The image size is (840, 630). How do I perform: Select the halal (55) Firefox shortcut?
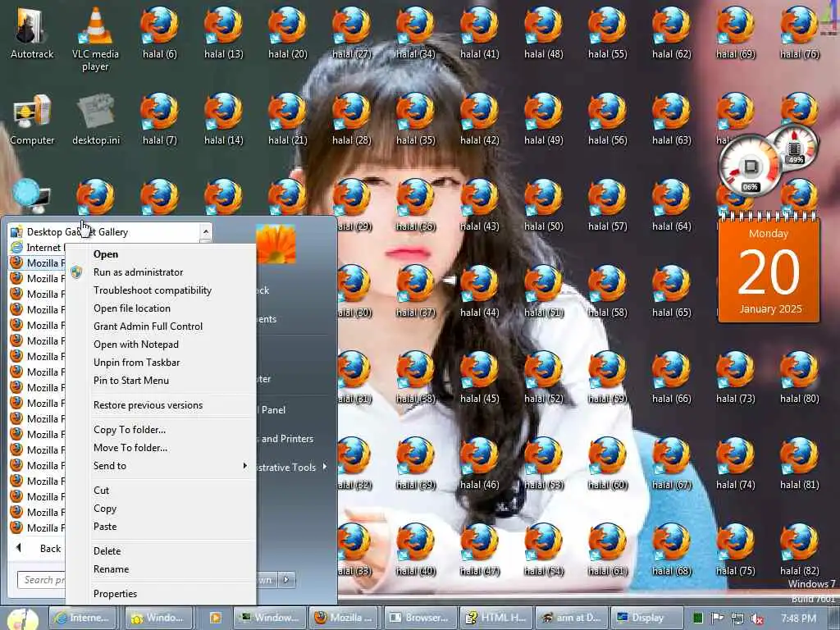click(608, 32)
